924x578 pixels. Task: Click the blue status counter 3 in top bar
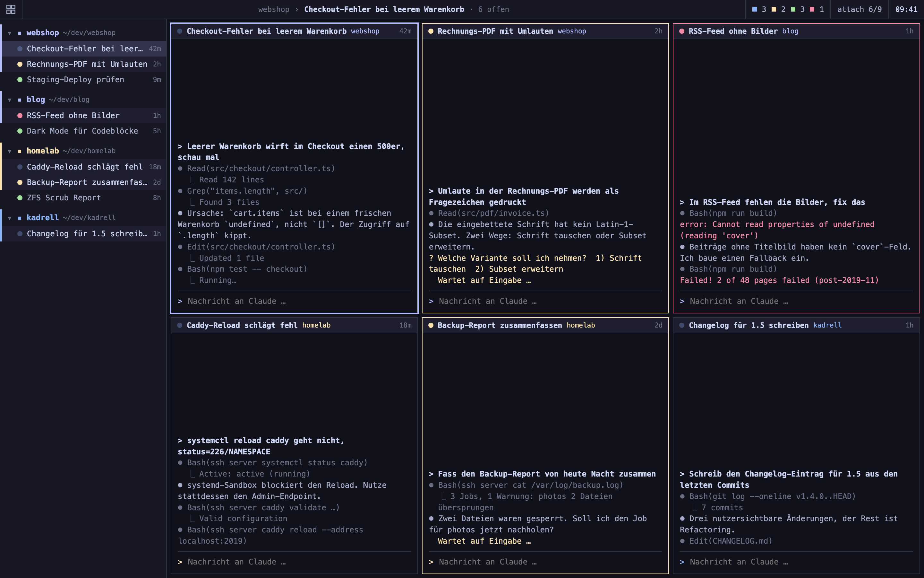point(759,9)
